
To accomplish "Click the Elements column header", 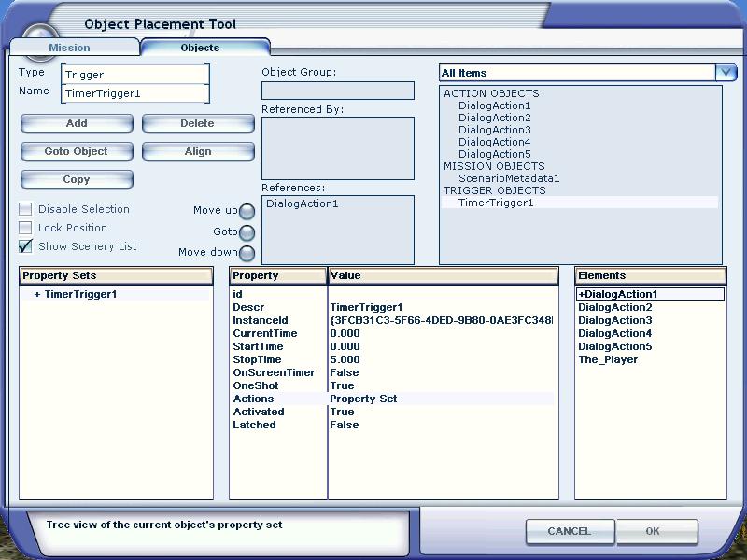I will [x=650, y=275].
